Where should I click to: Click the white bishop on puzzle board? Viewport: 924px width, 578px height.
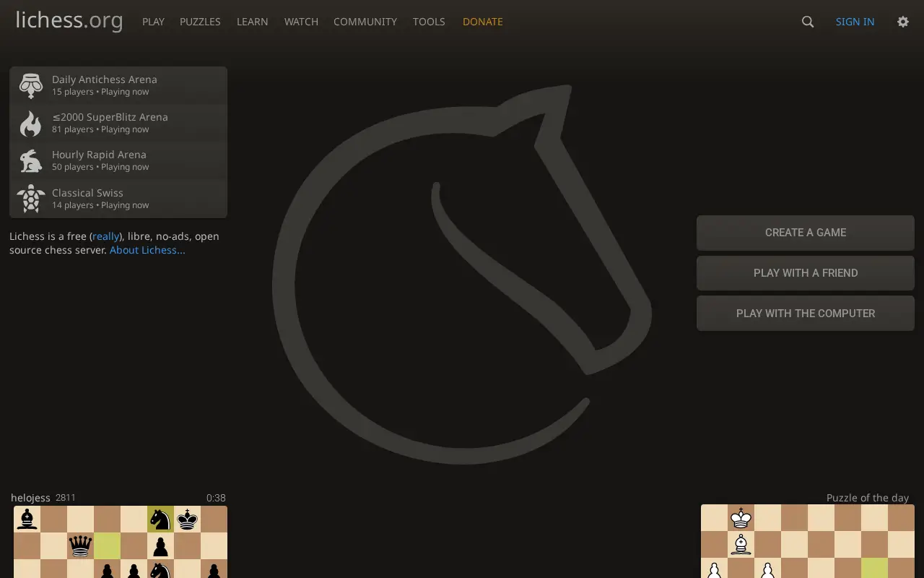[x=741, y=545]
